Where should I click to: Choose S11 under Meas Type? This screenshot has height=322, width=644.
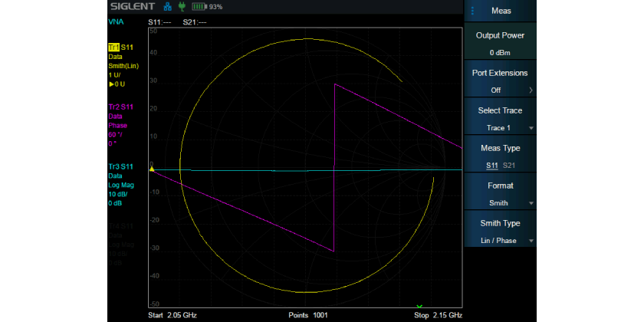(x=491, y=166)
